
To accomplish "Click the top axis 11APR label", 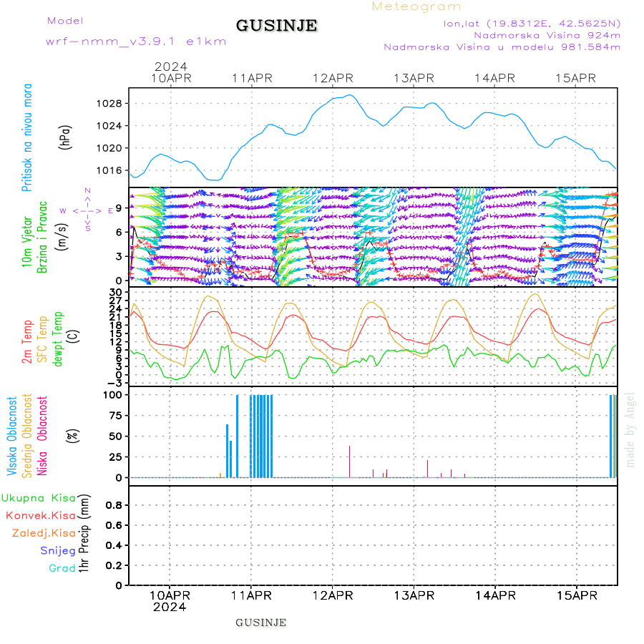I will (252, 79).
